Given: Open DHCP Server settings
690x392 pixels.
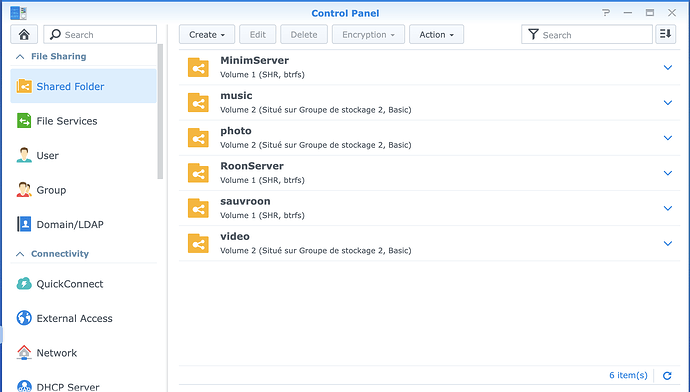Looking at the screenshot, I should [x=83, y=386].
